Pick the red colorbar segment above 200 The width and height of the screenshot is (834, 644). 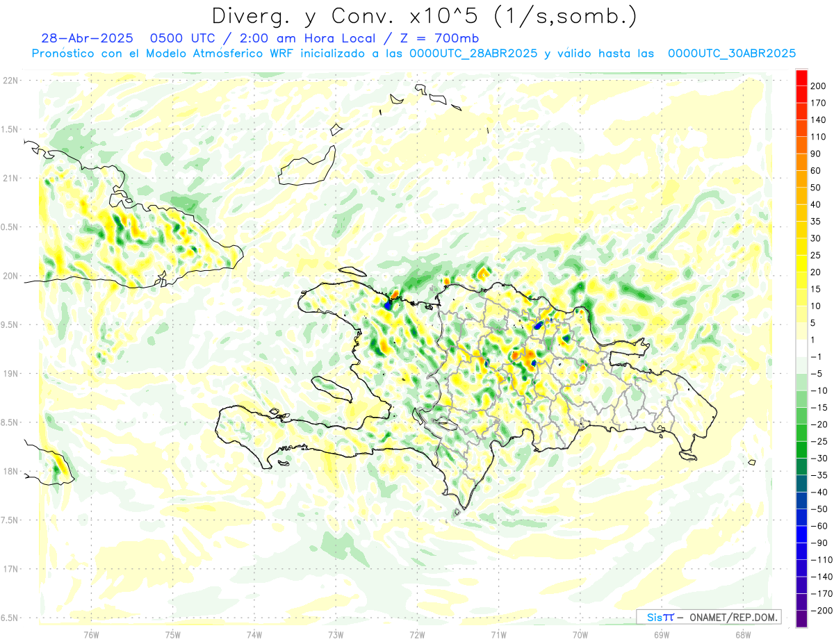(x=802, y=78)
